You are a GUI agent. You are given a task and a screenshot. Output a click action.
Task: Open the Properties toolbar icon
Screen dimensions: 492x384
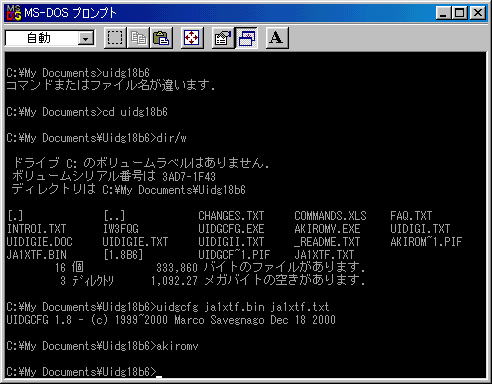[223, 38]
